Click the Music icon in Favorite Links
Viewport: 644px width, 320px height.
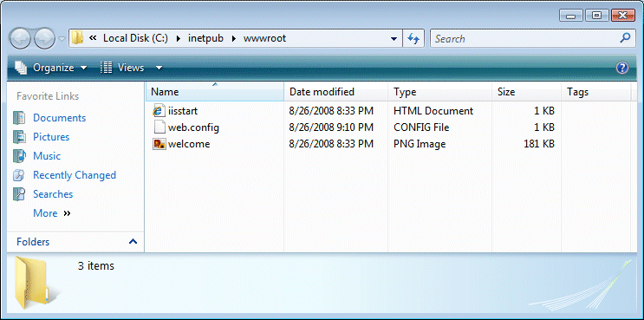[x=19, y=156]
